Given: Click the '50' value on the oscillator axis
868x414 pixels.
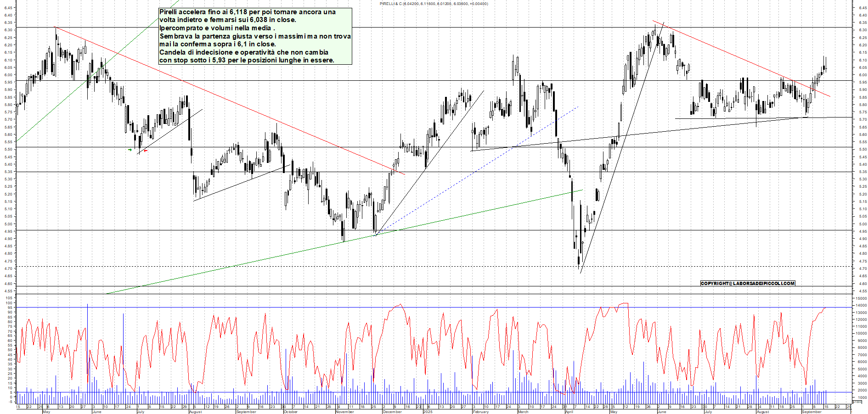Looking at the screenshot, I should click(10, 350).
